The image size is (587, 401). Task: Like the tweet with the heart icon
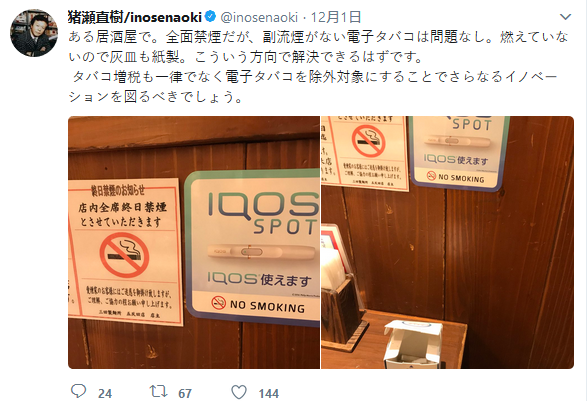coord(238,392)
